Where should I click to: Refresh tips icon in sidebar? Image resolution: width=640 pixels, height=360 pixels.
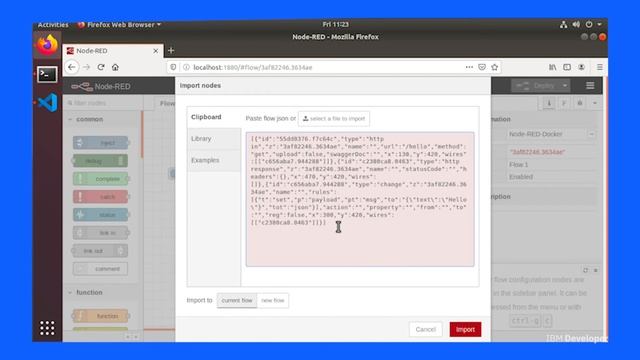(x=585, y=270)
